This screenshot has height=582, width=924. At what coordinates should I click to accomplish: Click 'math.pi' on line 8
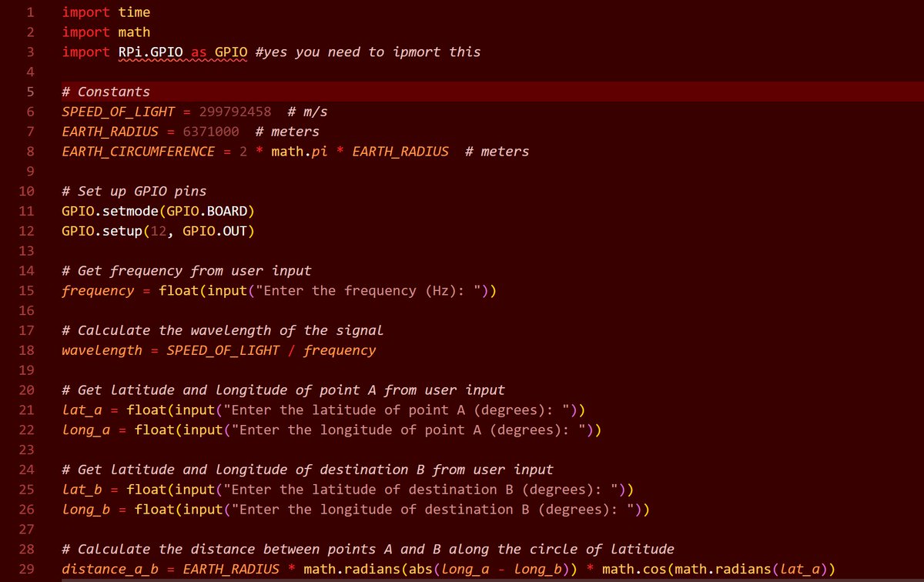point(300,152)
